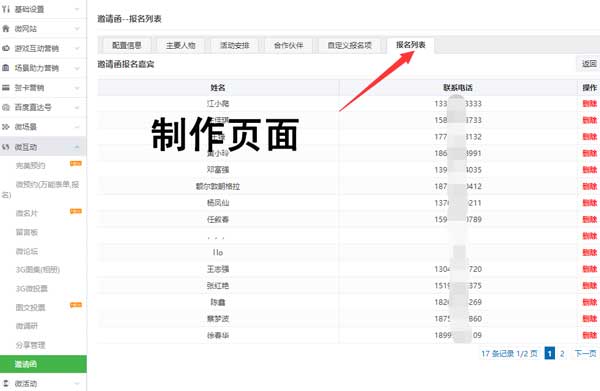Click the 联系电话 column header
Screen dimensions: 600x391
458,88
